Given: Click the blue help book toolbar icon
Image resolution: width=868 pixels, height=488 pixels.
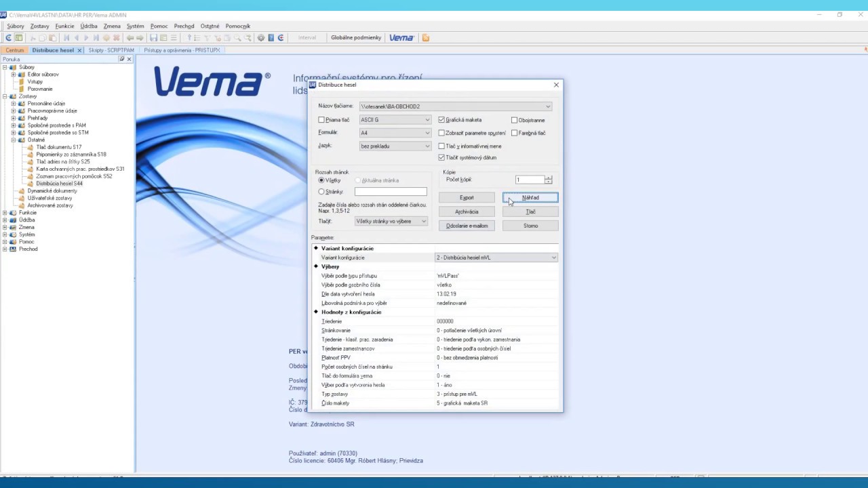Looking at the screenshot, I should (271, 38).
